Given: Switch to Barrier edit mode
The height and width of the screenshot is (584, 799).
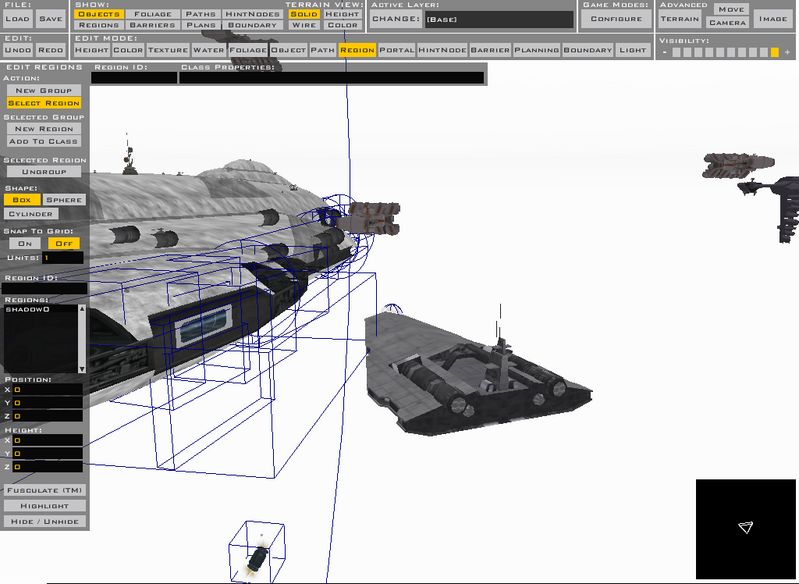Looking at the screenshot, I should (490, 50).
